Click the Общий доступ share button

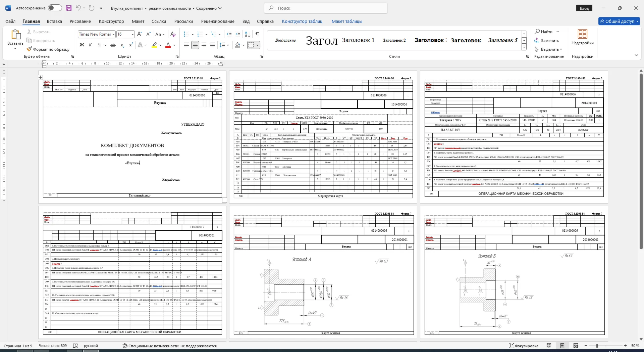tap(619, 21)
